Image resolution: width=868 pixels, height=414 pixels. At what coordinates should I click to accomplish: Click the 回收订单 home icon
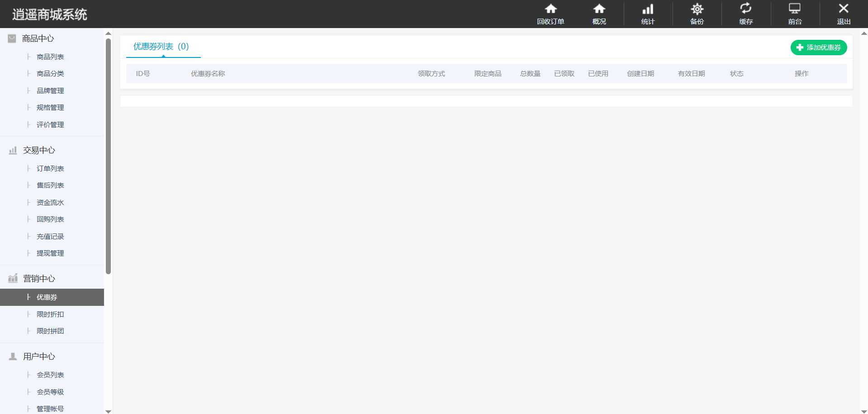pos(550,9)
